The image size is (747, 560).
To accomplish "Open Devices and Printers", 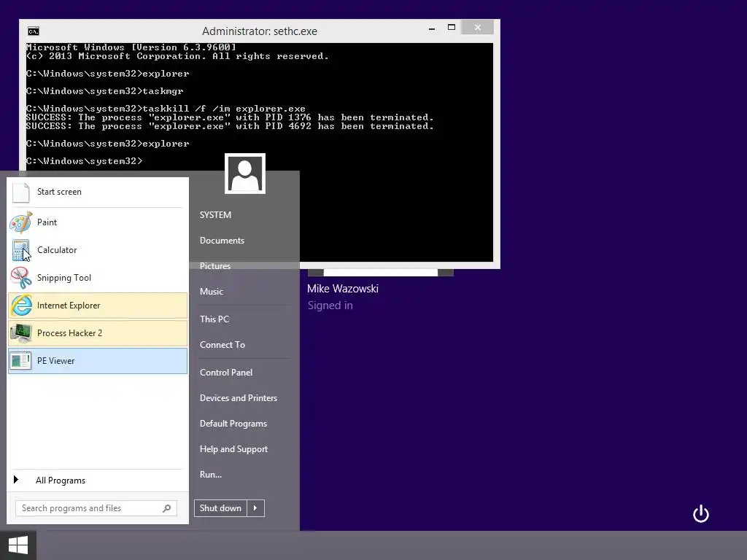I will 239,398.
